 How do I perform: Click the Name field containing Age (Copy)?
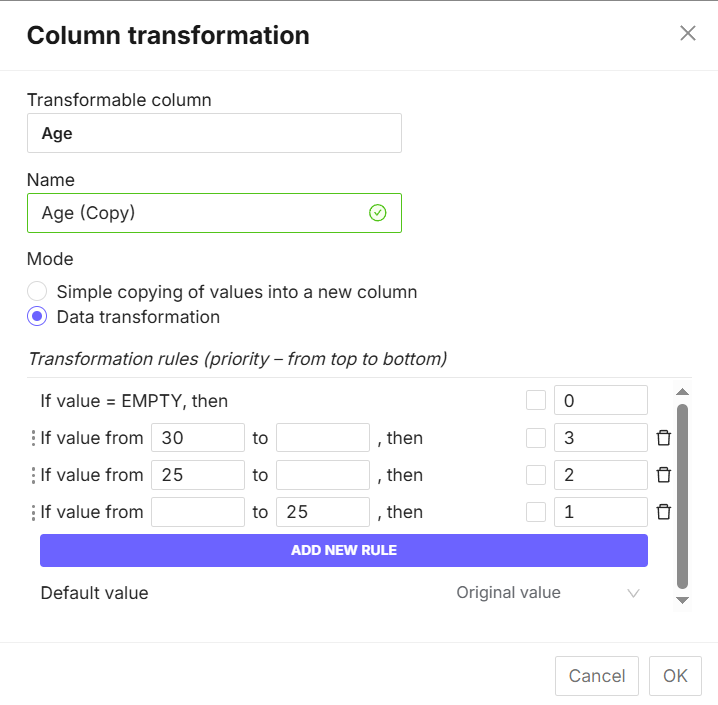(x=200, y=213)
